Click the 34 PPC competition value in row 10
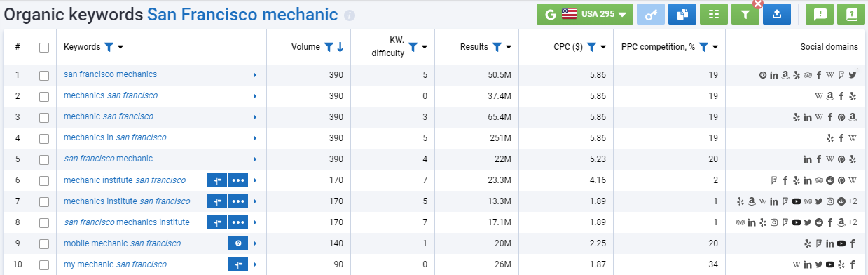This screenshot has width=868, height=275. tap(713, 264)
